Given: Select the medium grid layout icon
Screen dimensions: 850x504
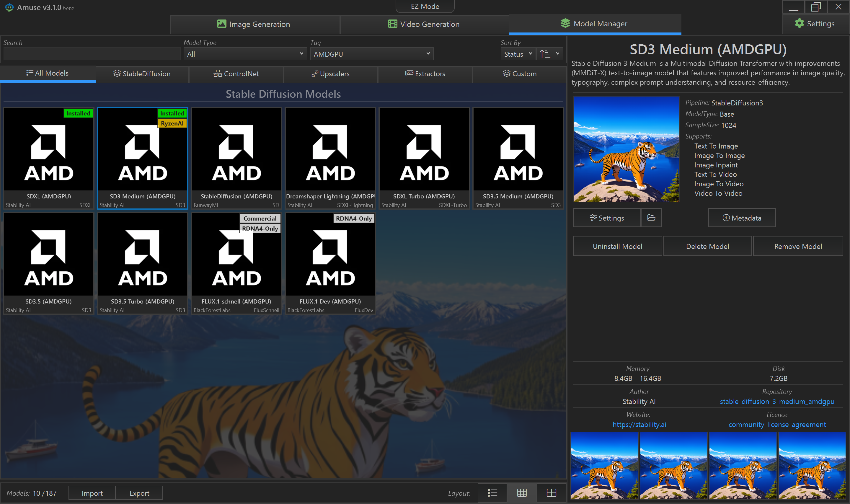Looking at the screenshot, I should pos(522,493).
